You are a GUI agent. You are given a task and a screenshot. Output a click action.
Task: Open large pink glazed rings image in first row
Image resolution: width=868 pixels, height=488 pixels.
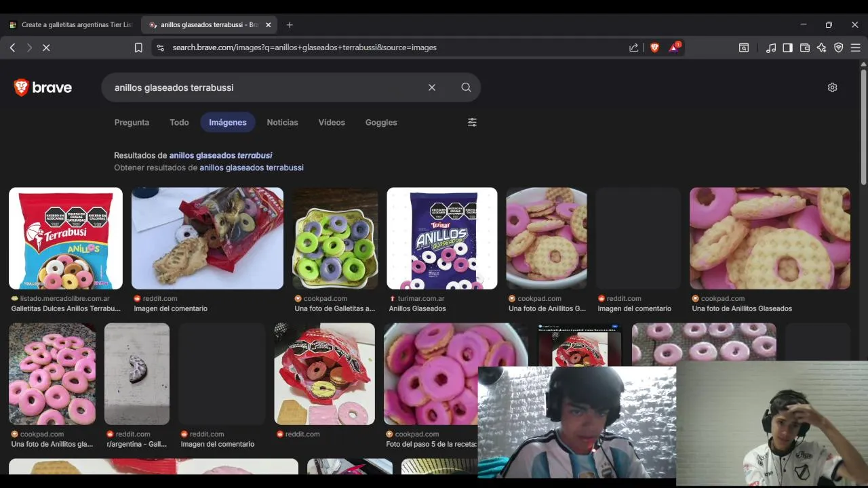770,239
